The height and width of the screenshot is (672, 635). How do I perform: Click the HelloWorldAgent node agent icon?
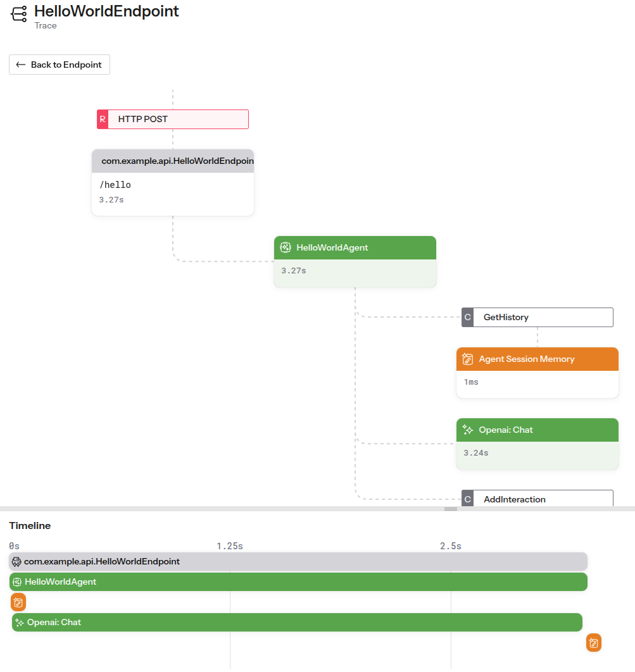tap(286, 247)
